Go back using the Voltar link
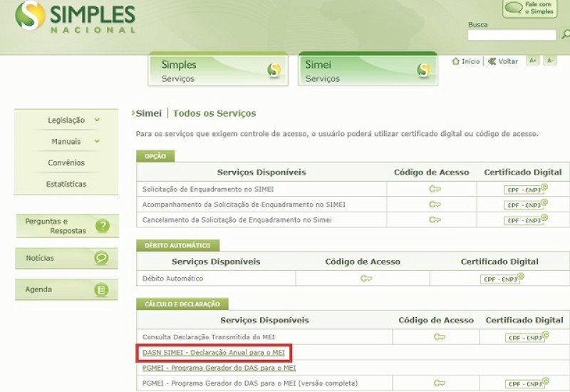This screenshot has width=570, height=392. tap(503, 61)
